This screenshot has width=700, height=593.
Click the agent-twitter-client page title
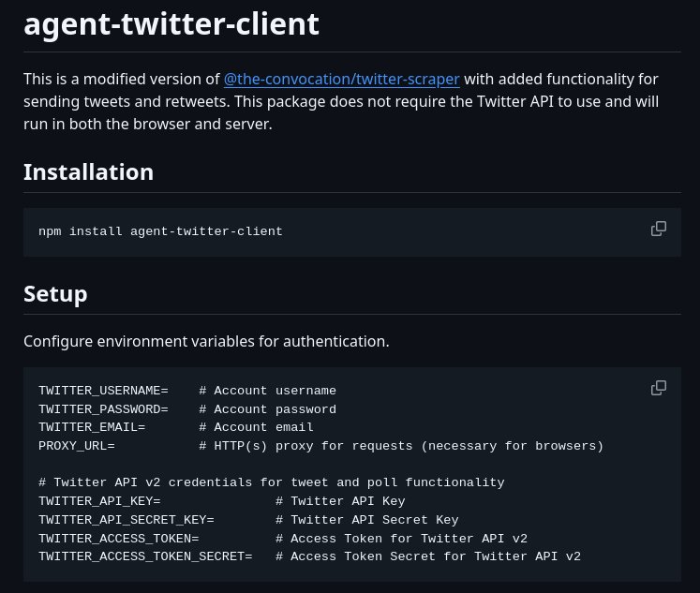click(171, 24)
